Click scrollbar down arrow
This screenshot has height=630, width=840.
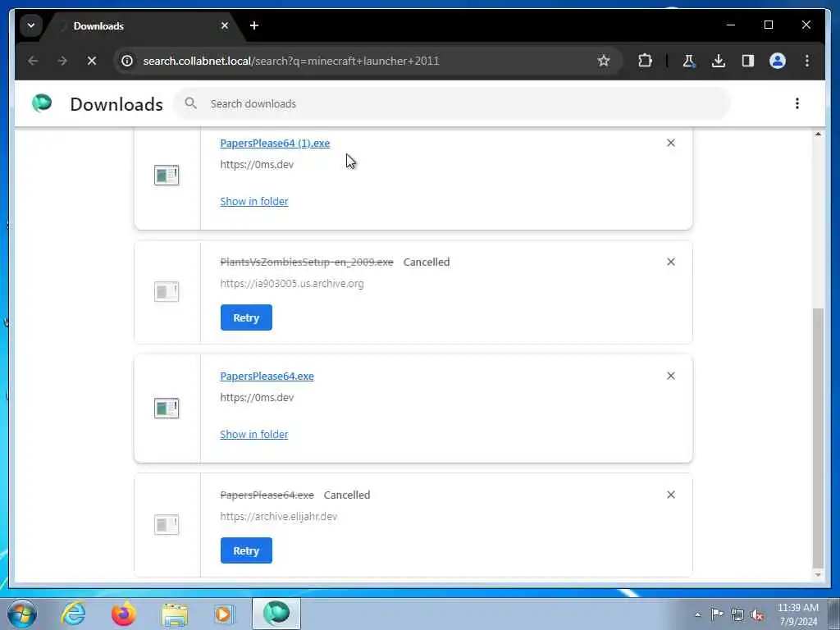click(818, 575)
